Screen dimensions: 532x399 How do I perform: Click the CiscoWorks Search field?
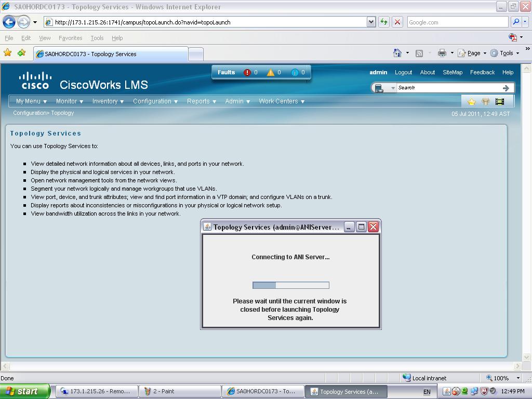(x=449, y=88)
